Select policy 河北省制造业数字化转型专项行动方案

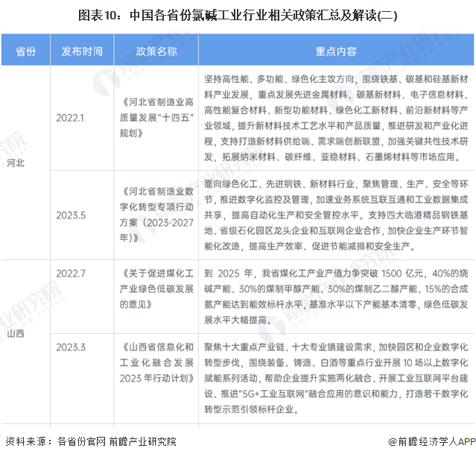click(x=156, y=215)
